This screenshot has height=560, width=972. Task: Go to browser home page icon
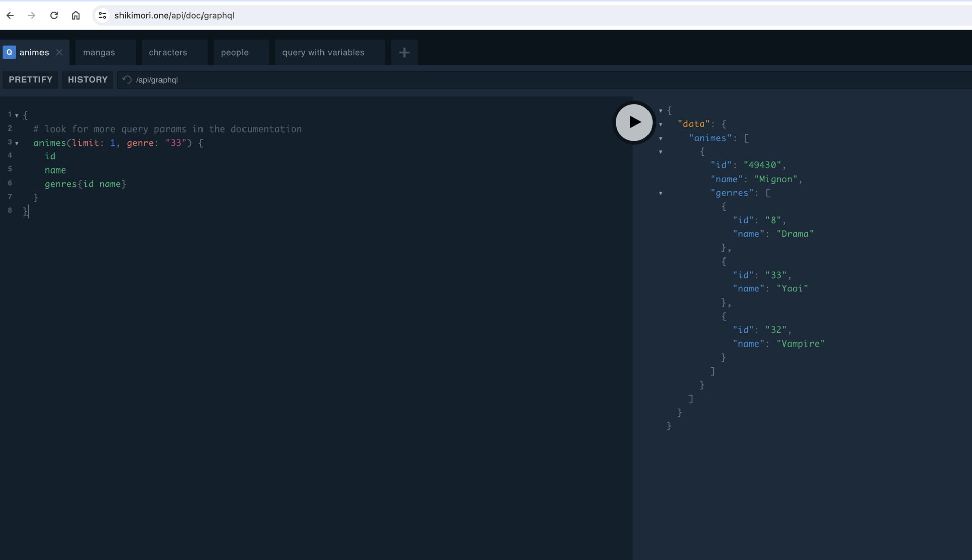pyautogui.click(x=76, y=15)
